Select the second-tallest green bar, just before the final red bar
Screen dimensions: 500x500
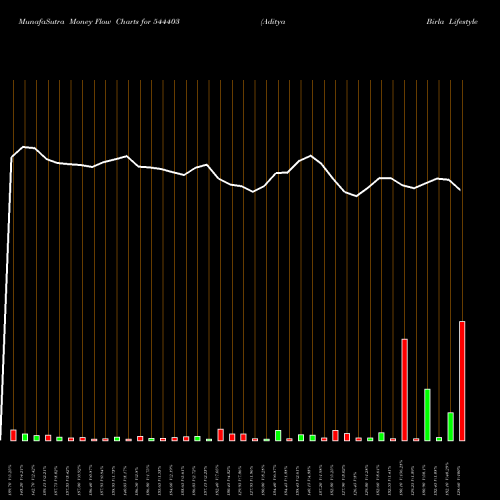(x=450, y=427)
